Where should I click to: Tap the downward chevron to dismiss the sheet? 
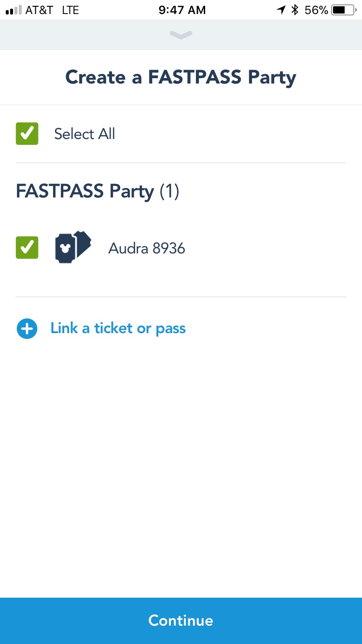[x=181, y=35]
